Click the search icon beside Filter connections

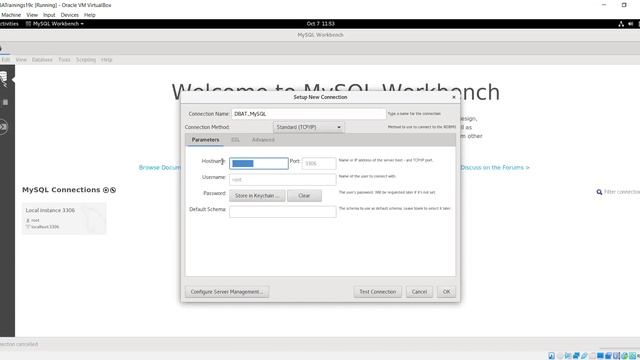pyautogui.click(x=599, y=192)
